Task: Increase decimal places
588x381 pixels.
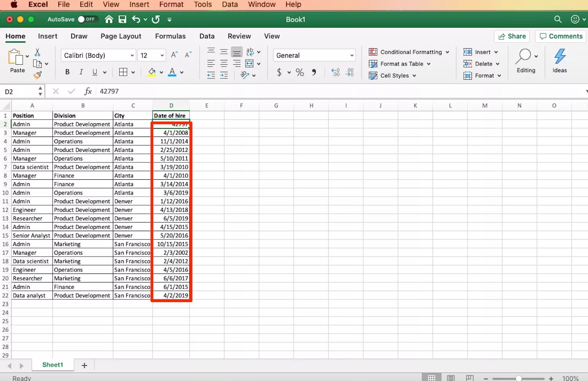Action: coord(336,72)
